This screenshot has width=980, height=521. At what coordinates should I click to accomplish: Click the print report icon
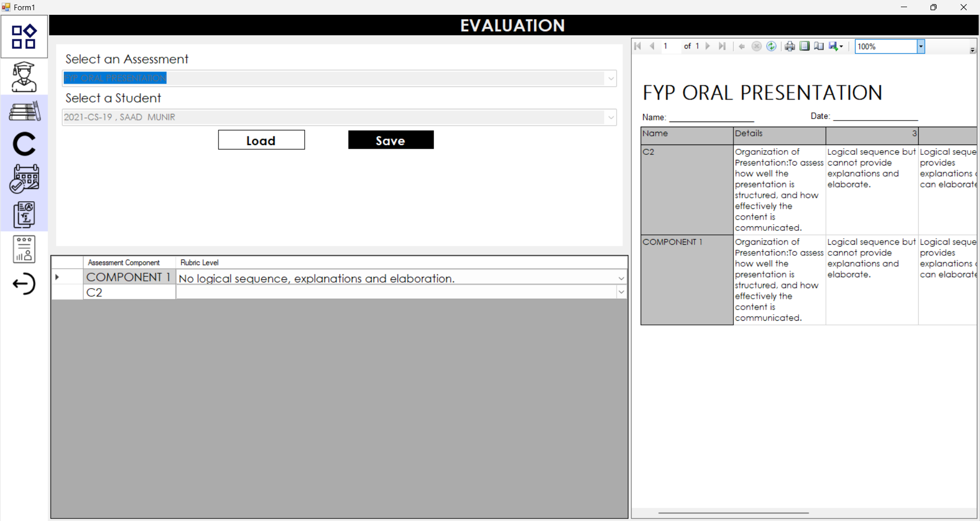[790, 46]
